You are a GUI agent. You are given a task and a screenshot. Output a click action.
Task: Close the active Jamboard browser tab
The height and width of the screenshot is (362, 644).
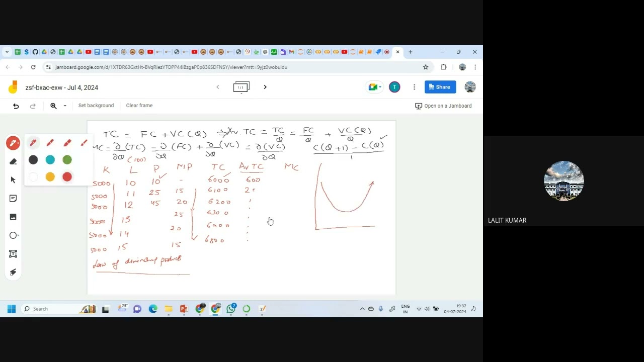pos(398,52)
